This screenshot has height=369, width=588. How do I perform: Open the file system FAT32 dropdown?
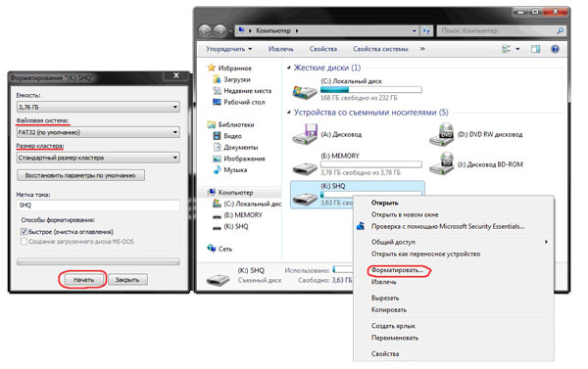[x=98, y=132]
